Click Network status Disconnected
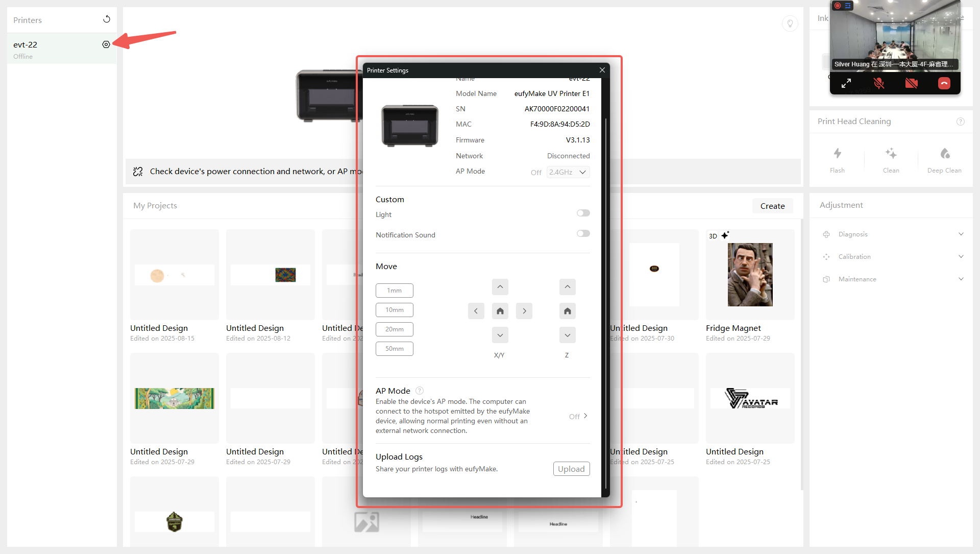Screen dimensions: 980x554 click(x=569, y=156)
